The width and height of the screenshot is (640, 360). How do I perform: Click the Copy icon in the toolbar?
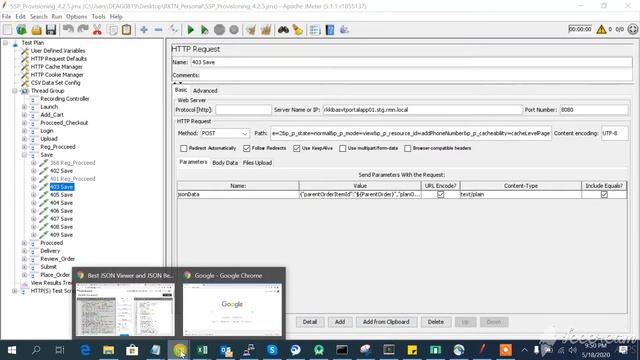tap(112, 29)
